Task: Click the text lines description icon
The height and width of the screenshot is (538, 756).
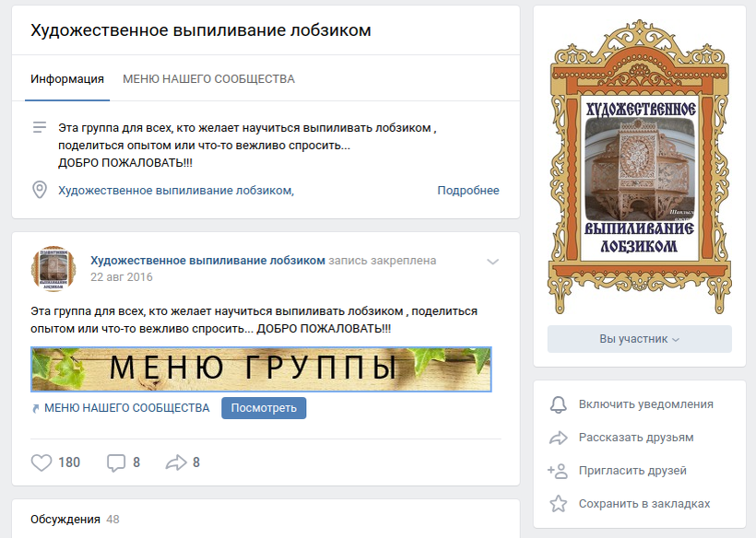Action: click(40, 127)
